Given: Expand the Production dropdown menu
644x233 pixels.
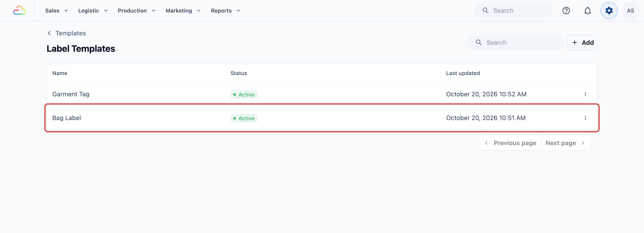Looking at the screenshot, I should click(x=136, y=11).
